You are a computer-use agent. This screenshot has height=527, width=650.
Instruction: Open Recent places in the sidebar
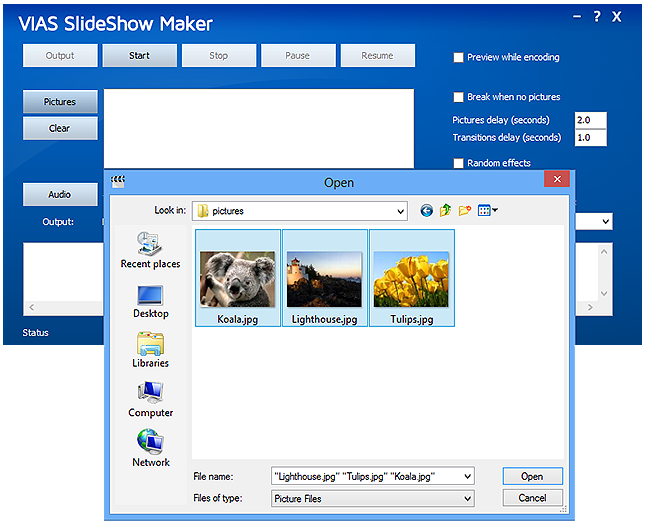150,251
